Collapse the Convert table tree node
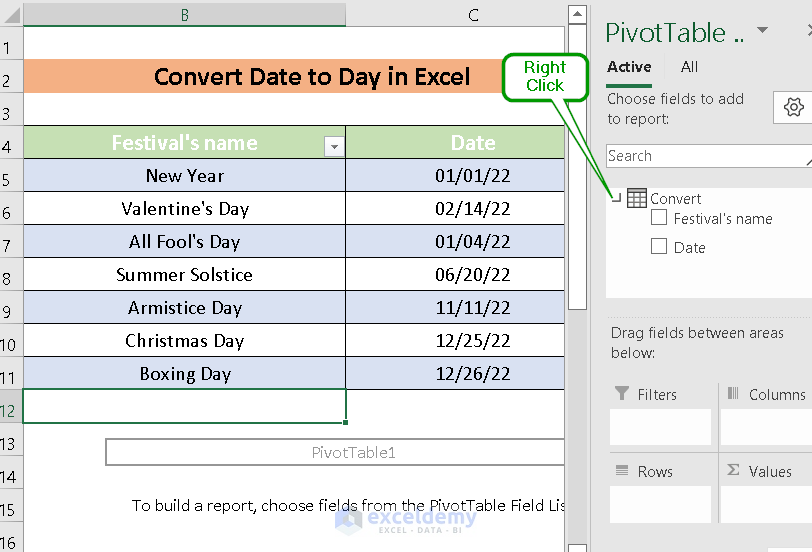The height and width of the screenshot is (552, 812). 616,198
